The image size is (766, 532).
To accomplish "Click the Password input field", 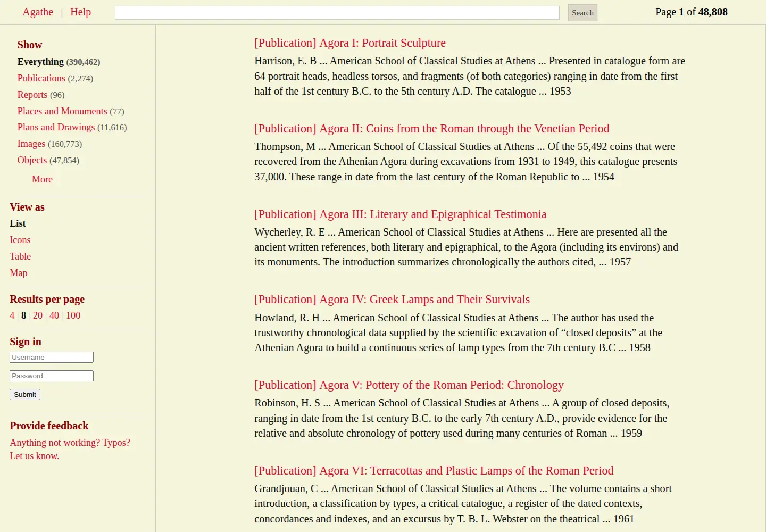I will coord(52,376).
